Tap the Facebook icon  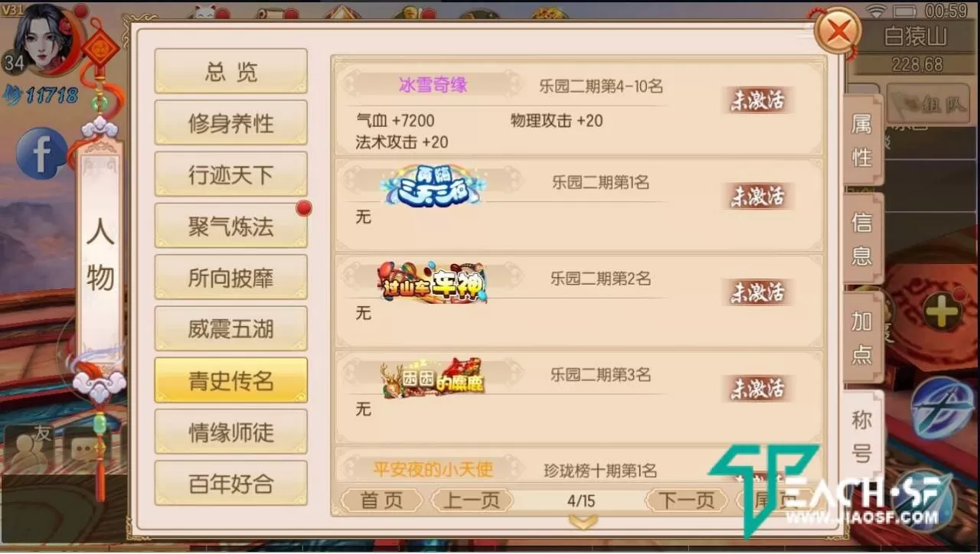click(41, 153)
